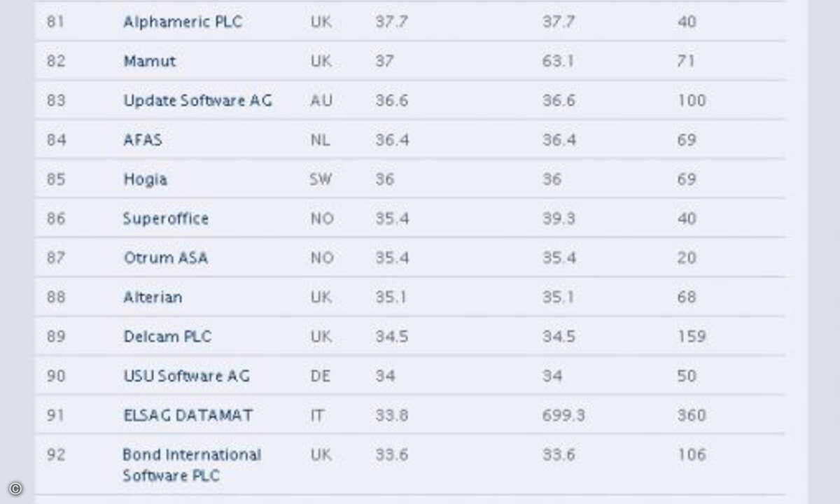
Task: Select Update Software AG entry
Action: click(197, 100)
